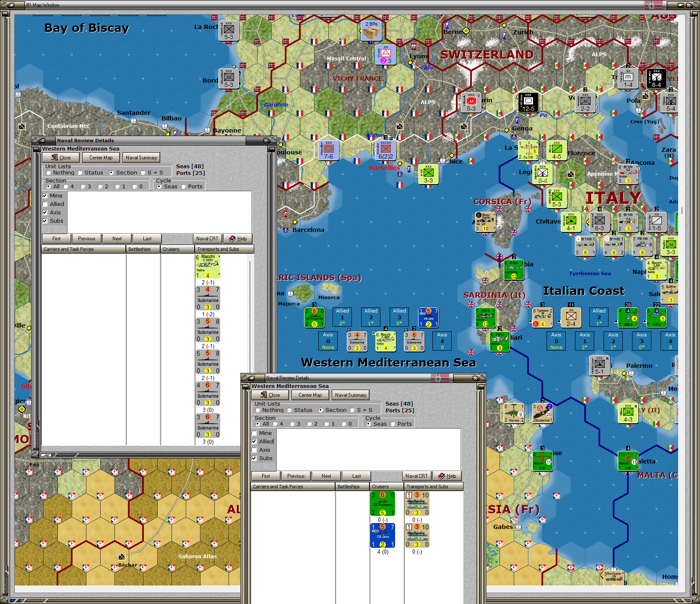
Task: Select the Typhoon aircraft counter
Action: click(x=542, y=318)
